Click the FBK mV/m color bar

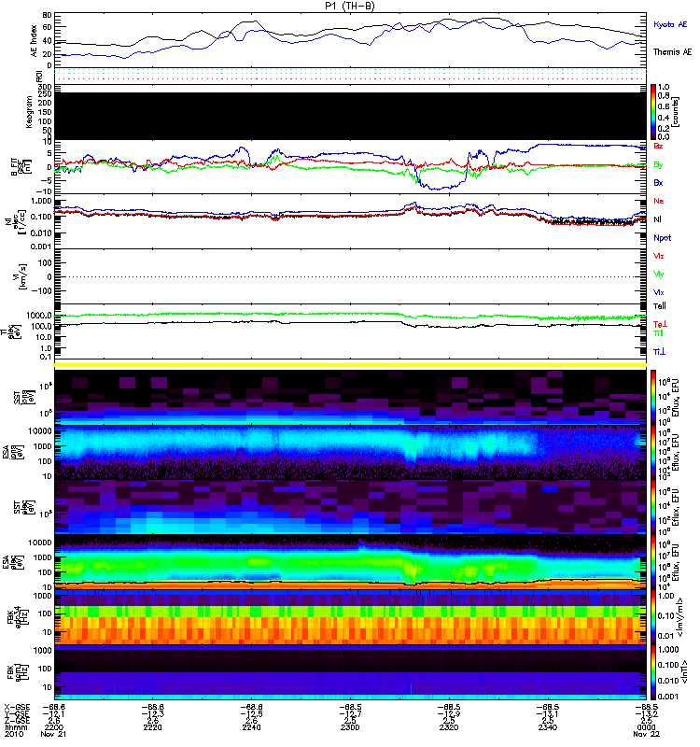tap(653, 617)
